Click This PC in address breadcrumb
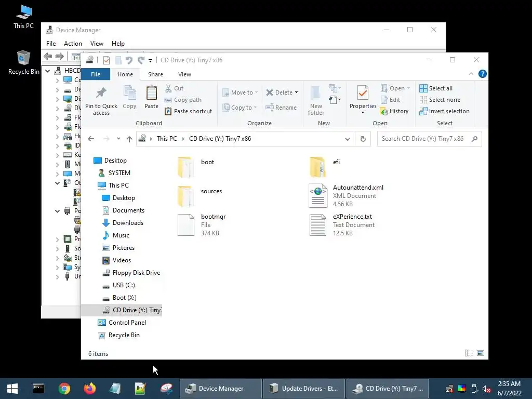532x399 pixels. (167, 139)
